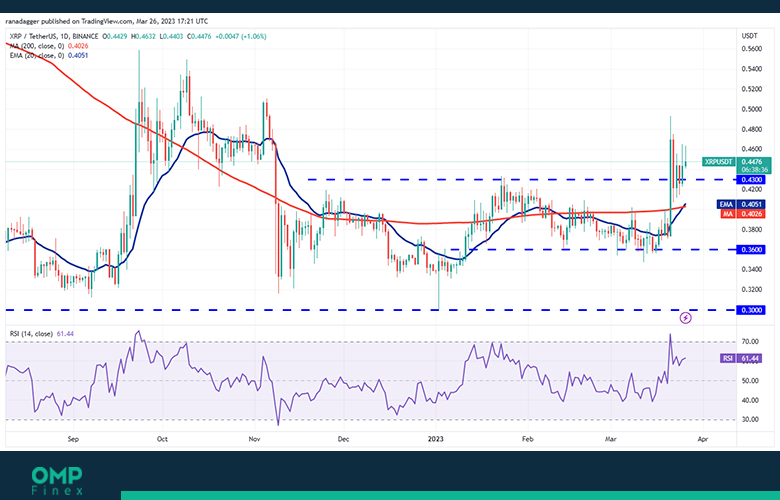Click the EMA (20, close, 0) legend
Image resolution: width=780 pixels, height=500 pixels.
37,55
